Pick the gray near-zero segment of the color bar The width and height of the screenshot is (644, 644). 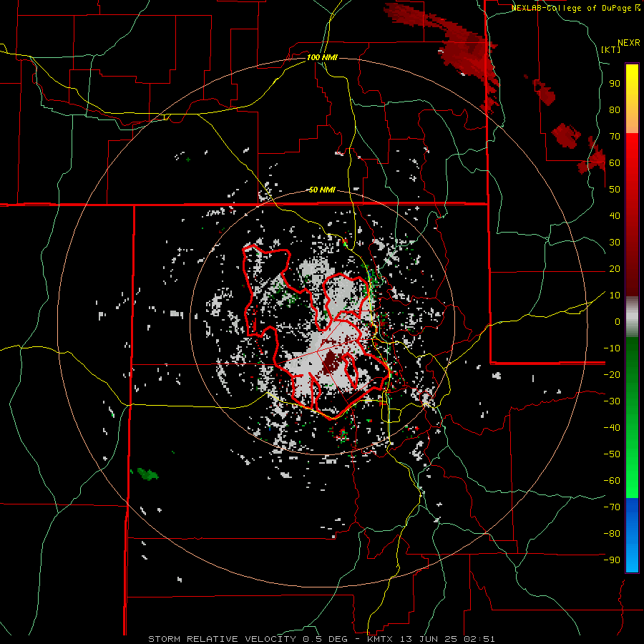(632, 317)
